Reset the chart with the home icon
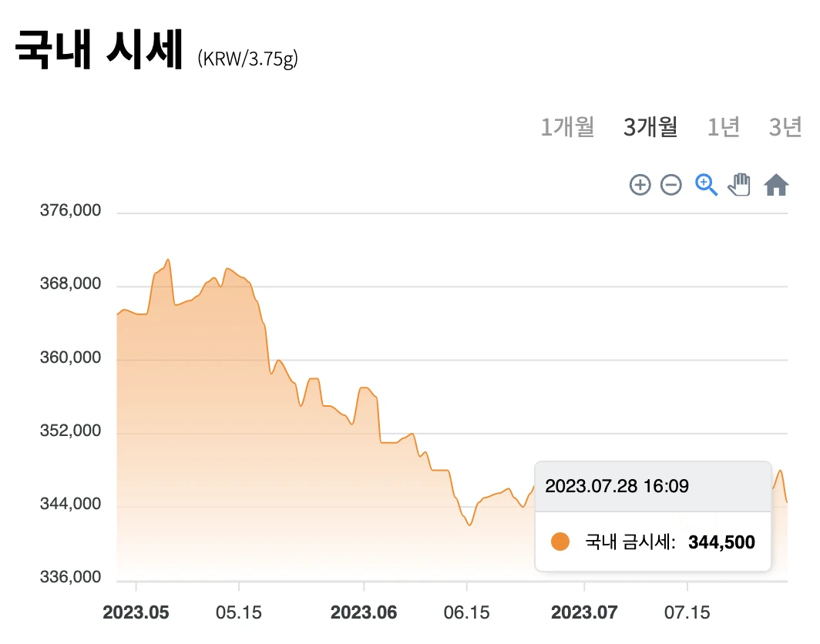Viewport: 820px width, 644px height. click(x=775, y=184)
